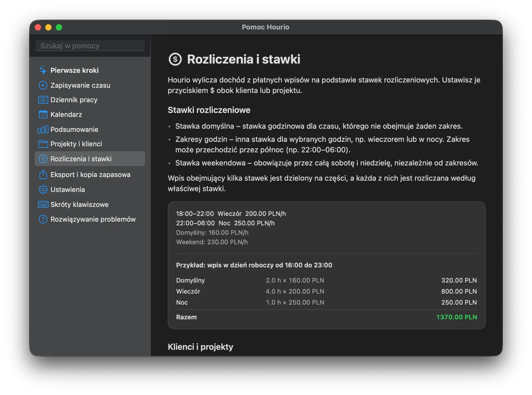Click the 800.00 PLN amount in Wieczór row
The height and width of the screenshot is (395, 532).
(459, 291)
